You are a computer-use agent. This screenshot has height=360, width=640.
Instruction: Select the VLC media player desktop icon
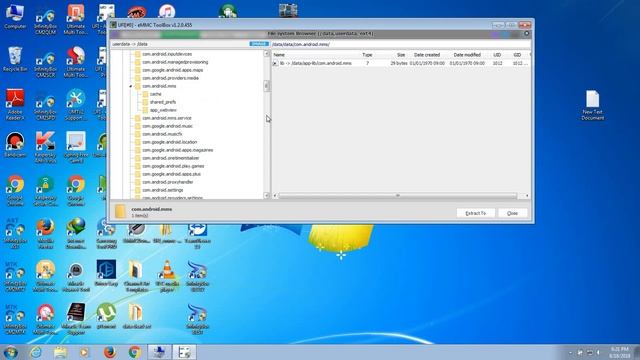(x=167, y=276)
